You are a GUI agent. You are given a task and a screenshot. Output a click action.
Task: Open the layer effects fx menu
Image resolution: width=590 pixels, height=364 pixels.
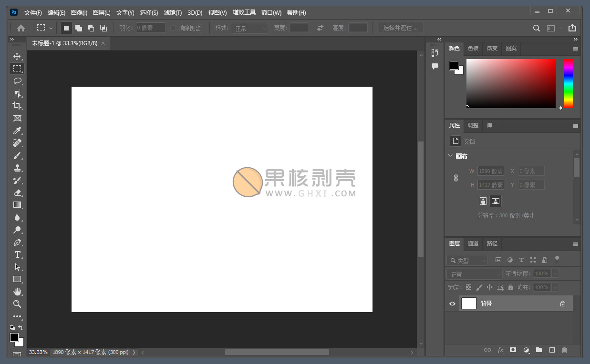click(500, 350)
